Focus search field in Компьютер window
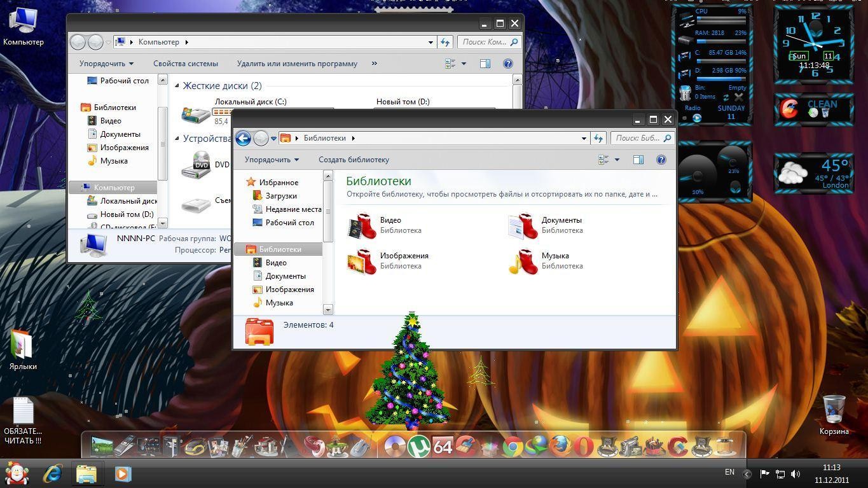Image resolution: width=868 pixels, height=488 pixels. point(489,42)
